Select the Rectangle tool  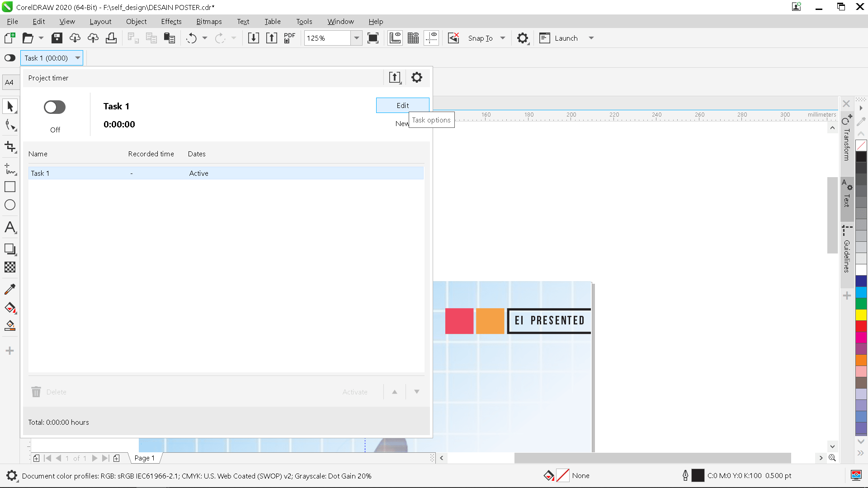click(9, 186)
